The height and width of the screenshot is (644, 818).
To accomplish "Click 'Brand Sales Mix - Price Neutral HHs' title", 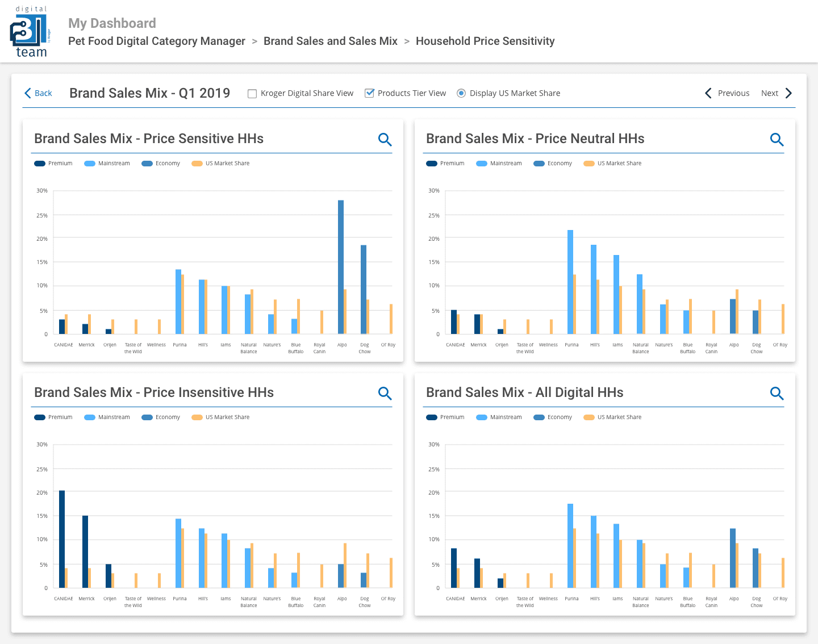I will coord(535,139).
